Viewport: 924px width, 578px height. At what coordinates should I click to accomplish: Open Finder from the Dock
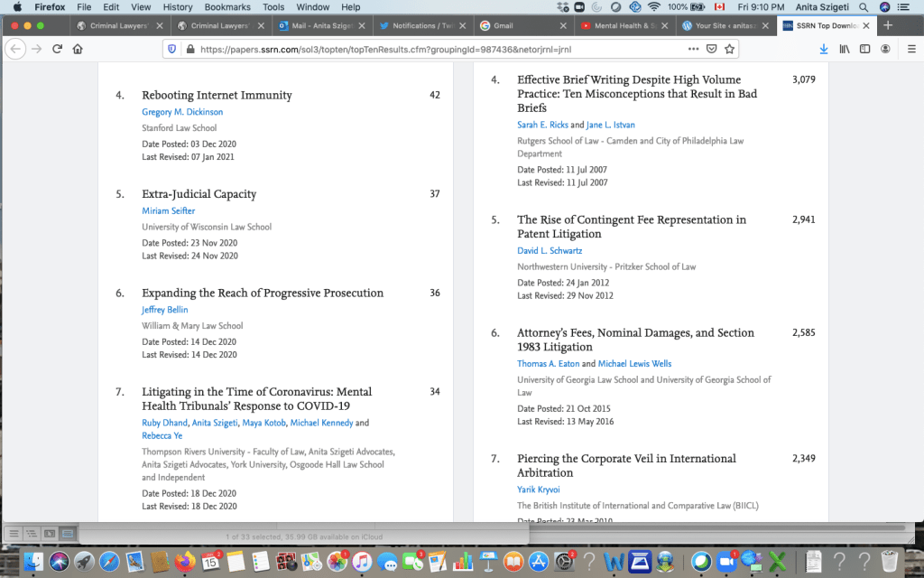point(36,562)
